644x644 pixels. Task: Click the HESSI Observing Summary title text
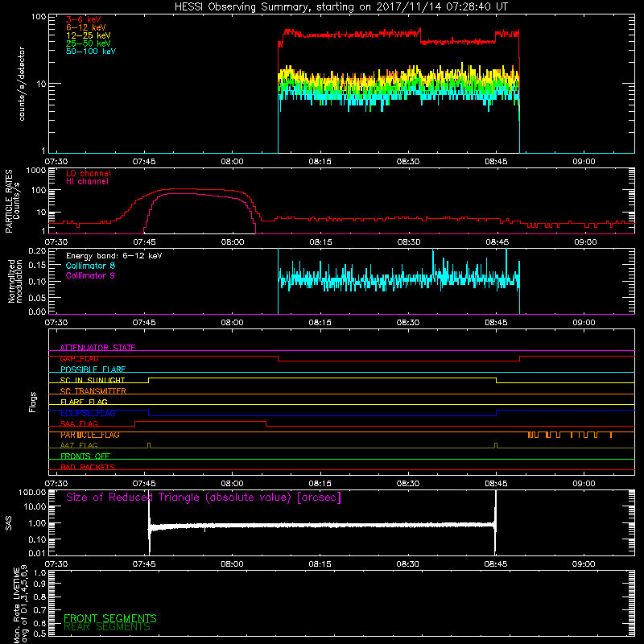pos(341,7)
